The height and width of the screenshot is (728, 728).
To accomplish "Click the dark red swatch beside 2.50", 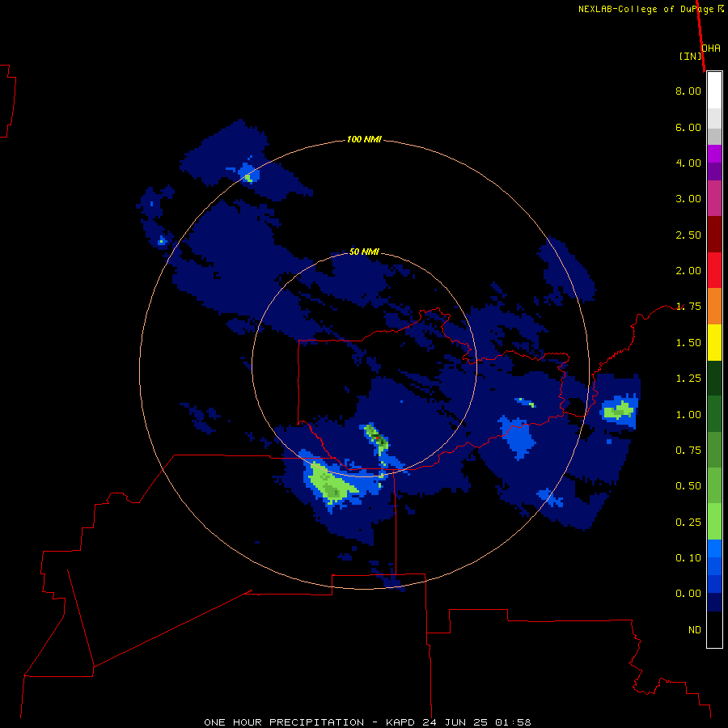I will click(714, 235).
